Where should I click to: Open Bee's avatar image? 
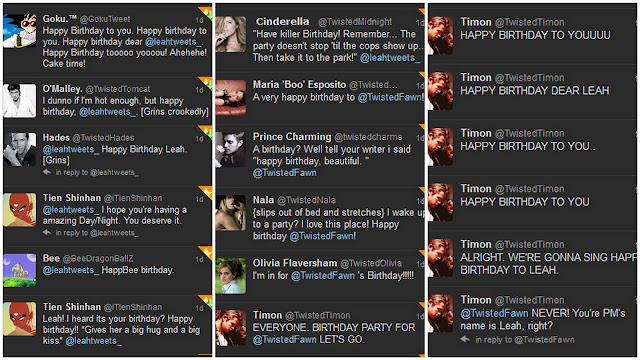[20, 270]
